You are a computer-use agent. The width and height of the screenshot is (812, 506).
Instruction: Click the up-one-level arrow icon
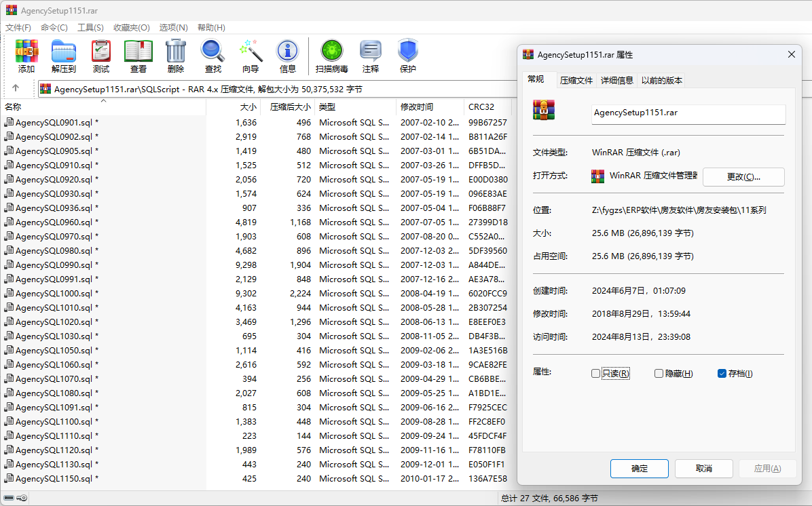tap(16, 88)
